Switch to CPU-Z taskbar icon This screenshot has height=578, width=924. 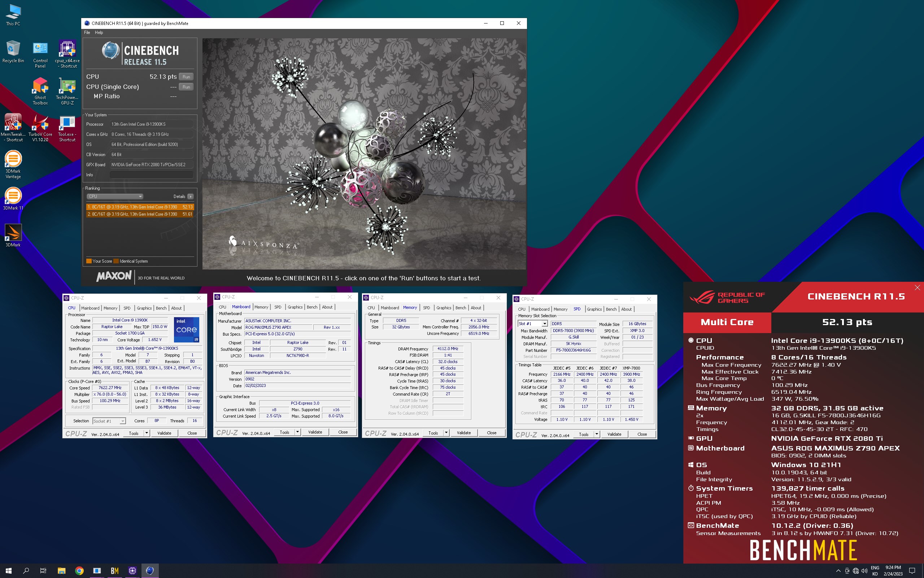132,570
